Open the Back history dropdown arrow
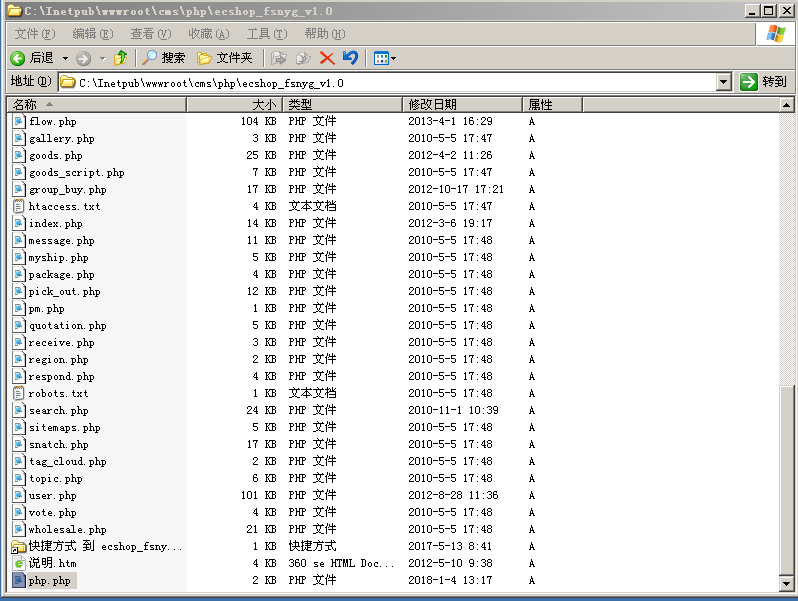The width and height of the screenshot is (798, 601). pos(65,59)
